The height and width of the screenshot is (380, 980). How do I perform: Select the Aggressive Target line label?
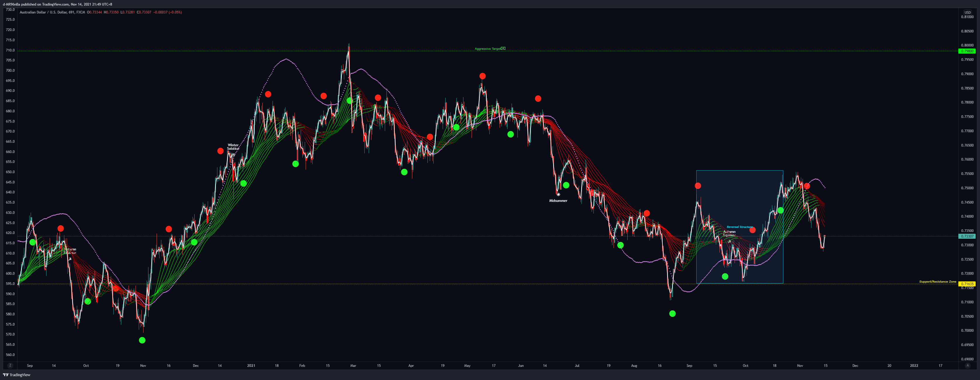click(487, 49)
